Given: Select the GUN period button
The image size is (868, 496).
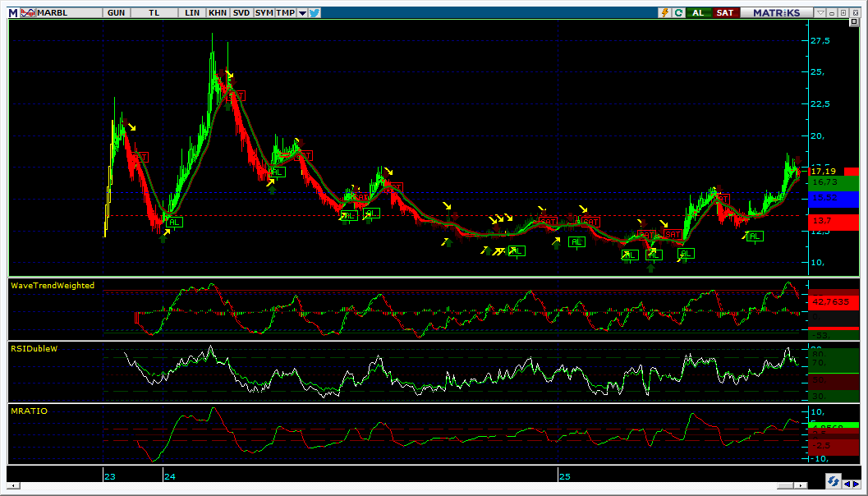Looking at the screenshot, I should coord(117,13).
